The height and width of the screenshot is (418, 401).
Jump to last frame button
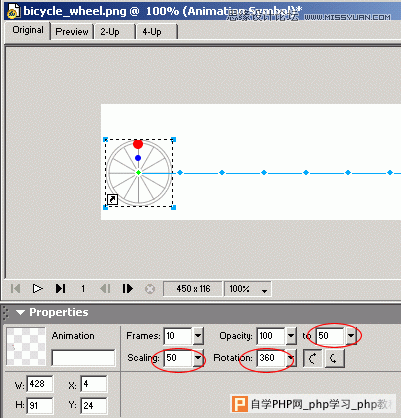point(60,288)
